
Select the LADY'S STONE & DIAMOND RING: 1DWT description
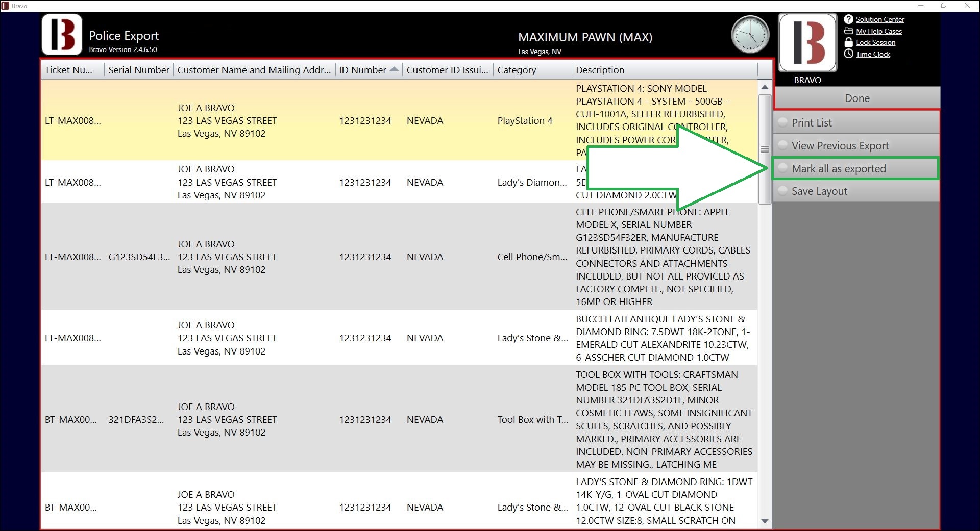(664, 501)
